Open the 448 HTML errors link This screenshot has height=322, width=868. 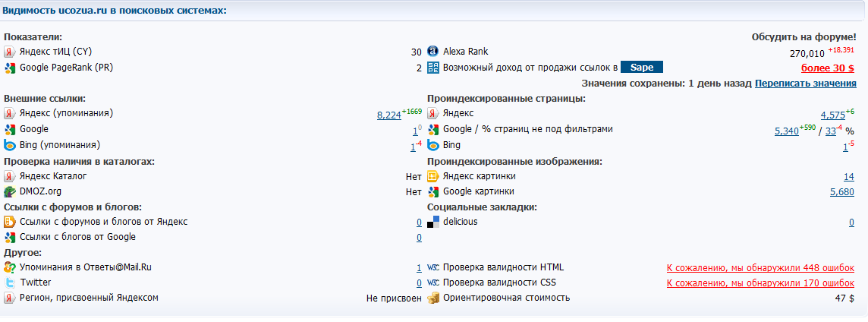(760, 268)
